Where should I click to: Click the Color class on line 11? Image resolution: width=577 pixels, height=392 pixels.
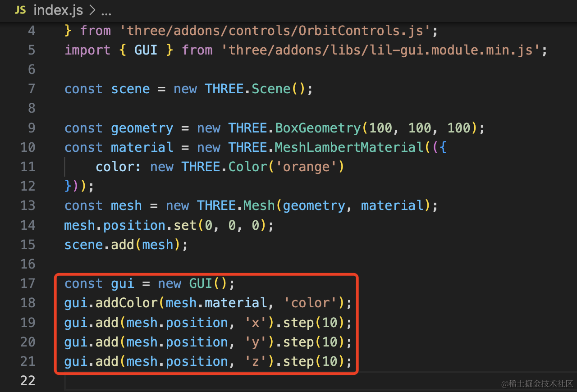tap(247, 167)
